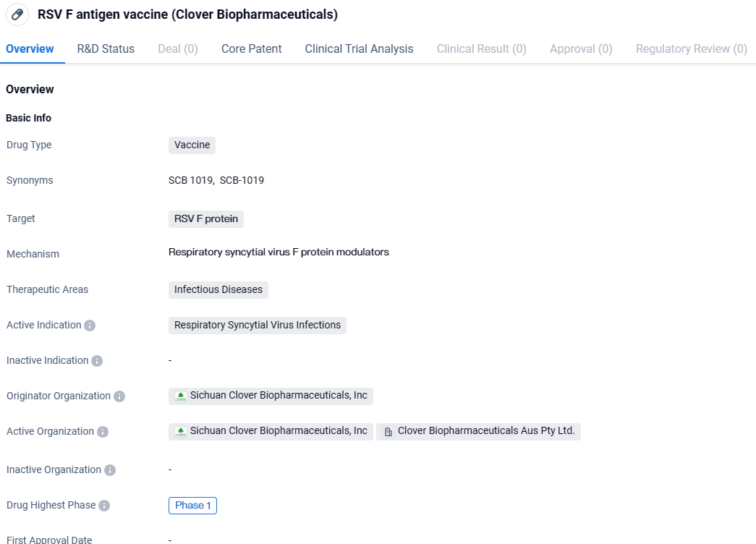Open Respiratory Syncytial Virus Infections indication

[x=257, y=326]
